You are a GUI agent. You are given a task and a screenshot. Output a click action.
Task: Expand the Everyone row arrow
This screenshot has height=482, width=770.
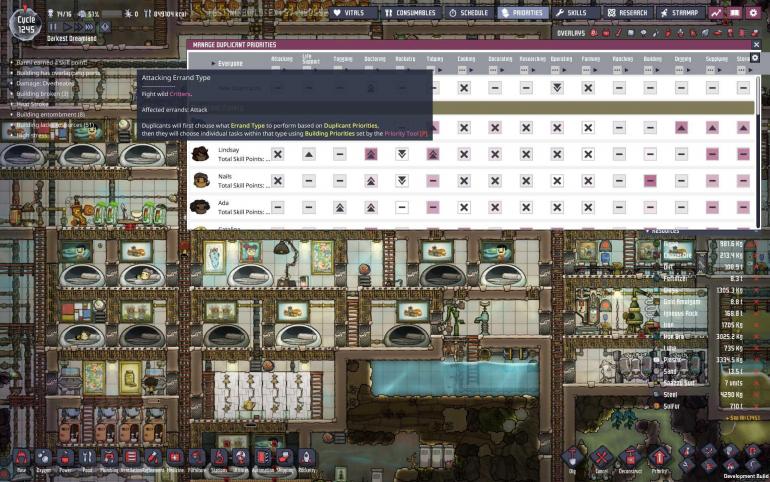click(x=213, y=63)
